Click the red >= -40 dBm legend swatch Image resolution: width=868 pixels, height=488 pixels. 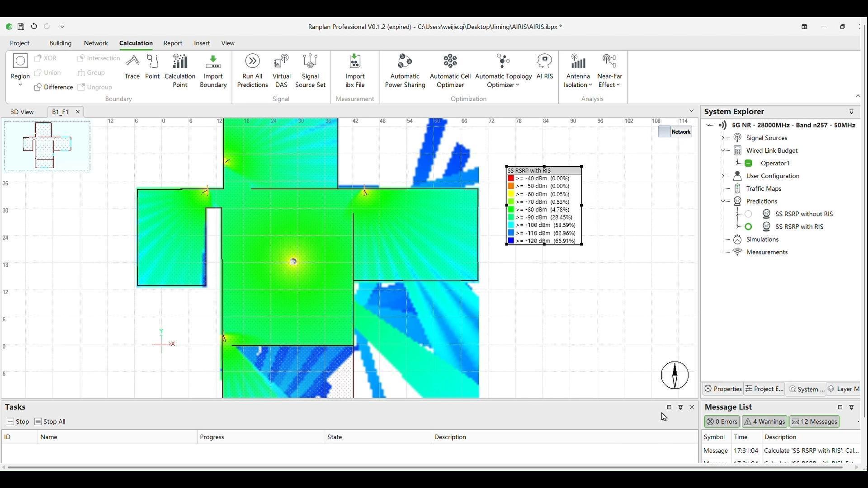[511, 178]
